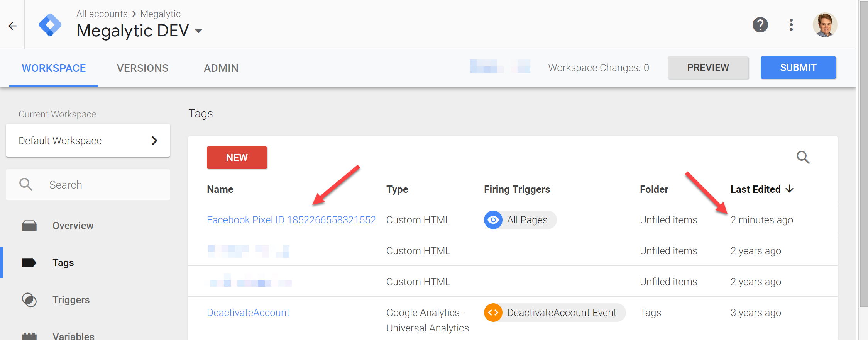The width and height of the screenshot is (868, 340).
Task: Sort by the Last Edited column arrow
Action: point(790,189)
